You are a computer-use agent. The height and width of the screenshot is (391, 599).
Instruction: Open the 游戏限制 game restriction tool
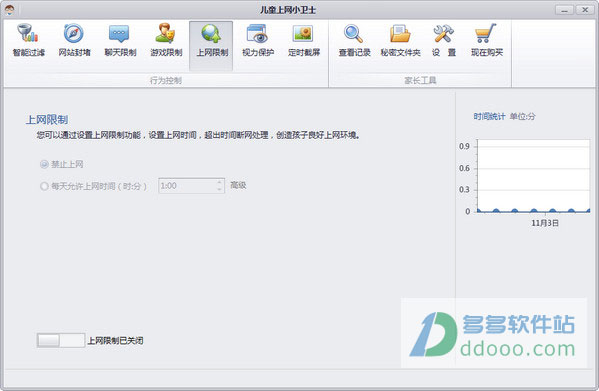click(166, 40)
